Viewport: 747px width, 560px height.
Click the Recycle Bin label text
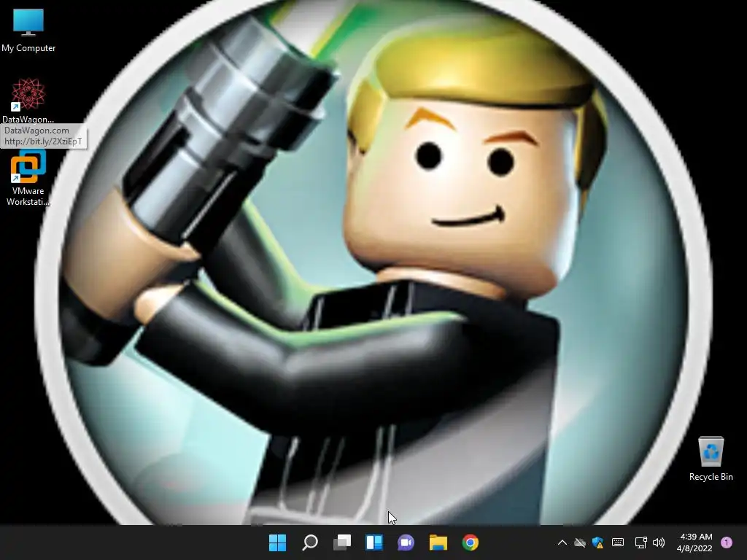tap(711, 477)
